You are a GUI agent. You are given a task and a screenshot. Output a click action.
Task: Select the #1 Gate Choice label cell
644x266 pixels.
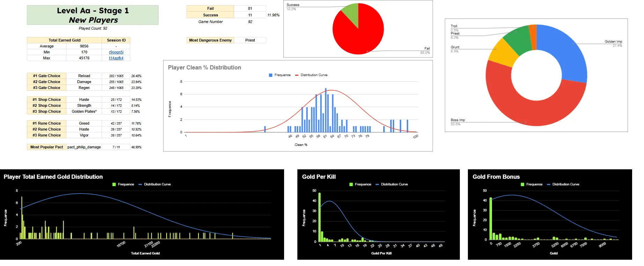(46, 76)
